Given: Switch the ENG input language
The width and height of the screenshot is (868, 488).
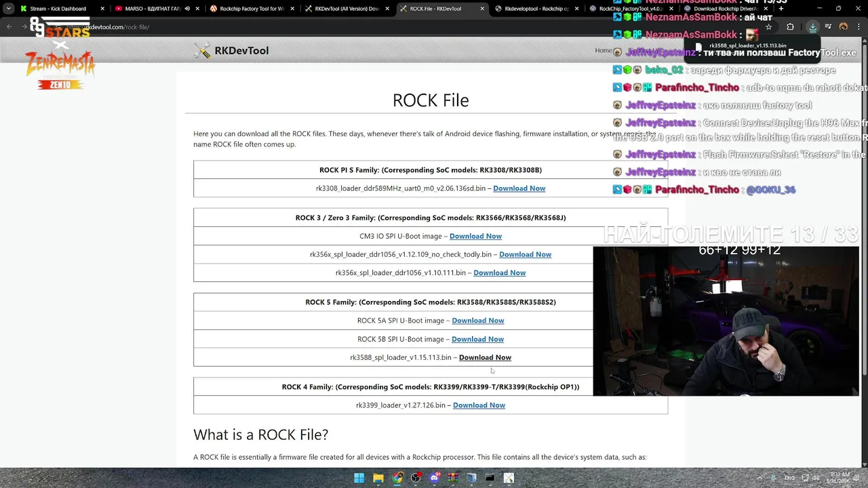Looking at the screenshot, I should coord(789,478).
